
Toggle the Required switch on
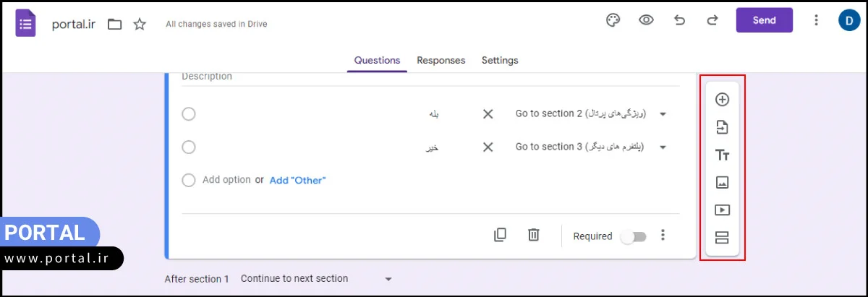coord(633,236)
